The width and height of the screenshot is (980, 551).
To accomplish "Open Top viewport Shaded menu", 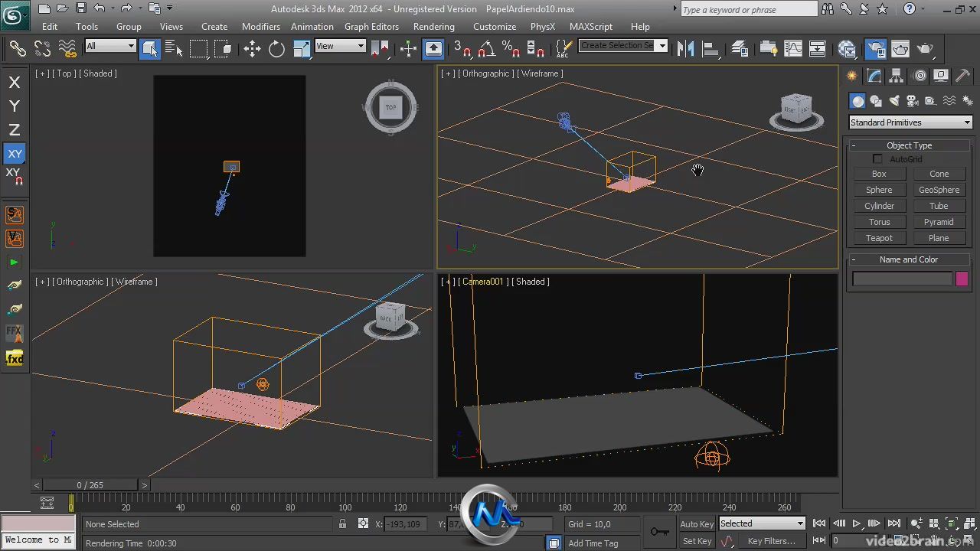I will click(98, 73).
